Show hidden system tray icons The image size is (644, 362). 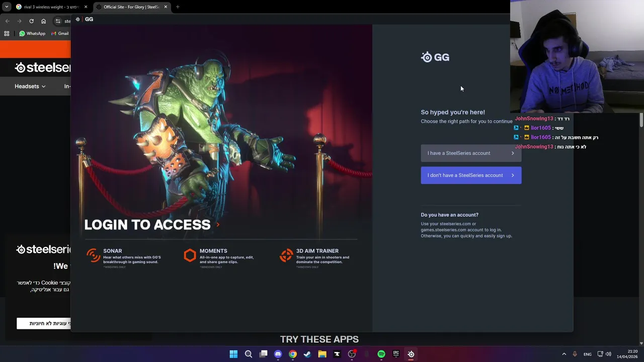(564, 354)
